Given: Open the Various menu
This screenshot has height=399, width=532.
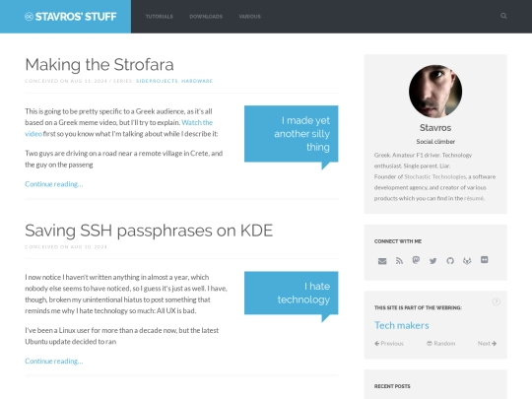Looking at the screenshot, I should pos(249,17).
